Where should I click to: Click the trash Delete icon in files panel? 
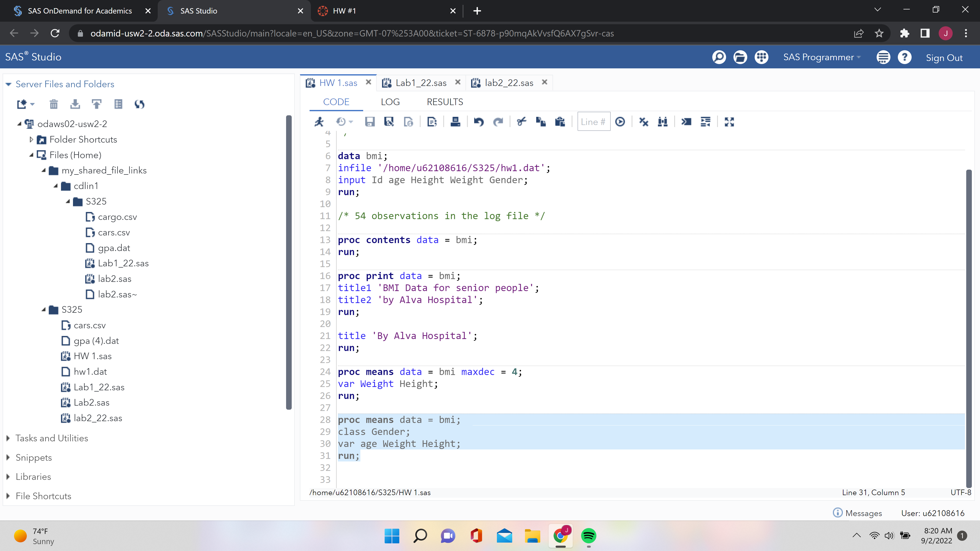[54, 104]
